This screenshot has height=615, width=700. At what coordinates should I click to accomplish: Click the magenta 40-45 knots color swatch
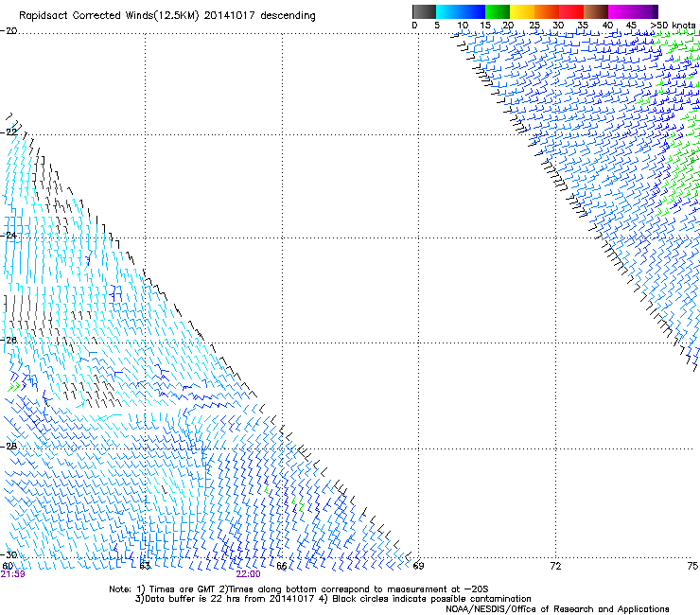point(621,11)
